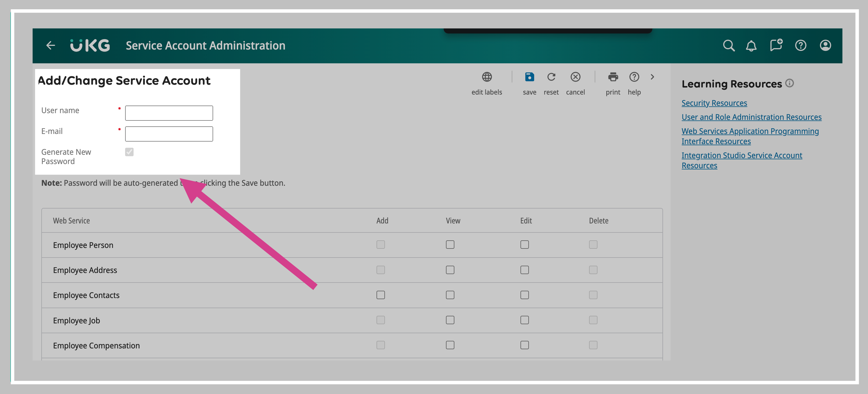Click the E-mail input field
The image size is (868, 394).
point(169,134)
